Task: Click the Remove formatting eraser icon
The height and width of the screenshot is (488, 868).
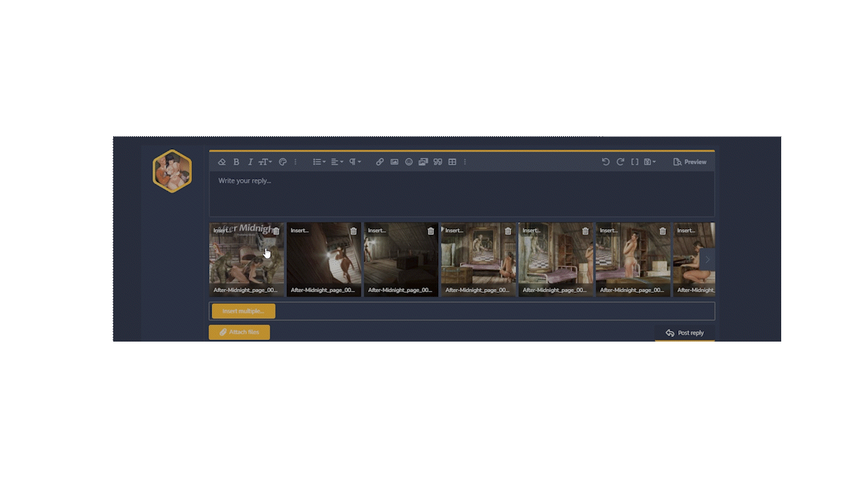Action: pyautogui.click(x=222, y=162)
